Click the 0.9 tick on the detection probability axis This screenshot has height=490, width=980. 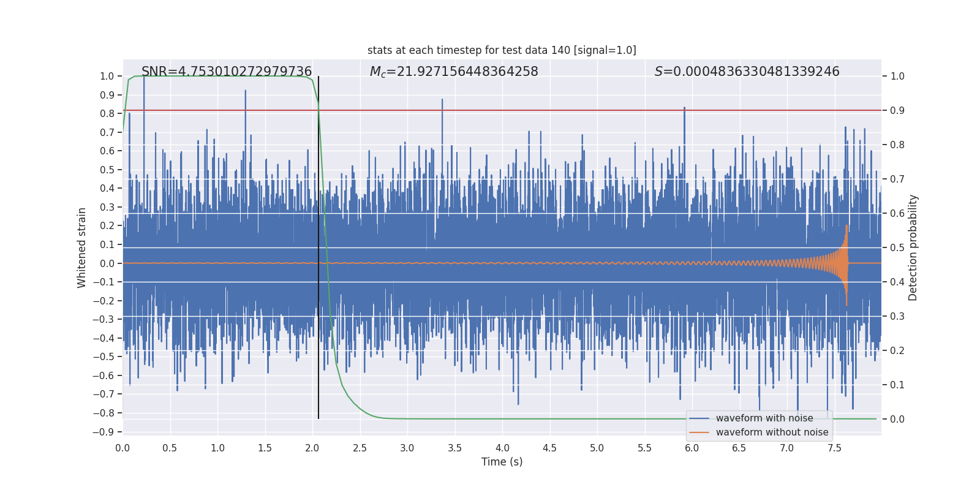(897, 111)
